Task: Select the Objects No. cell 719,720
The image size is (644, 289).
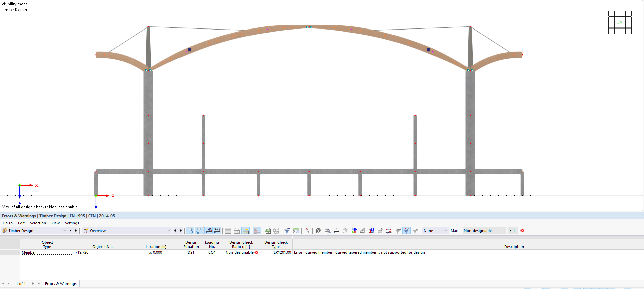Action: click(102, 252)
